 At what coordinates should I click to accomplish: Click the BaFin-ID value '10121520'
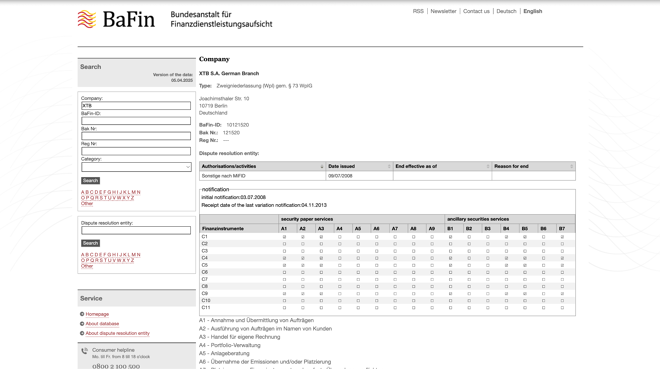coord(238,125)
